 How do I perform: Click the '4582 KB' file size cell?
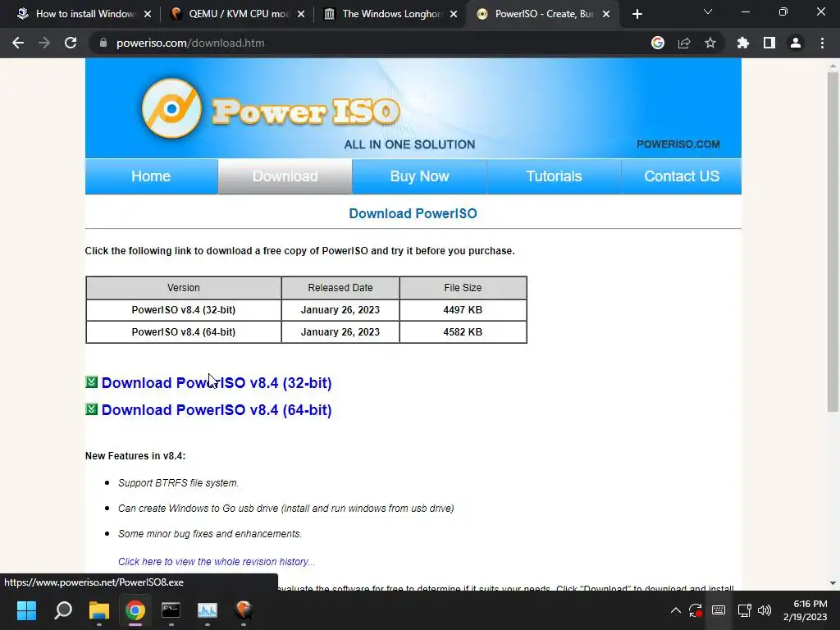463,332
